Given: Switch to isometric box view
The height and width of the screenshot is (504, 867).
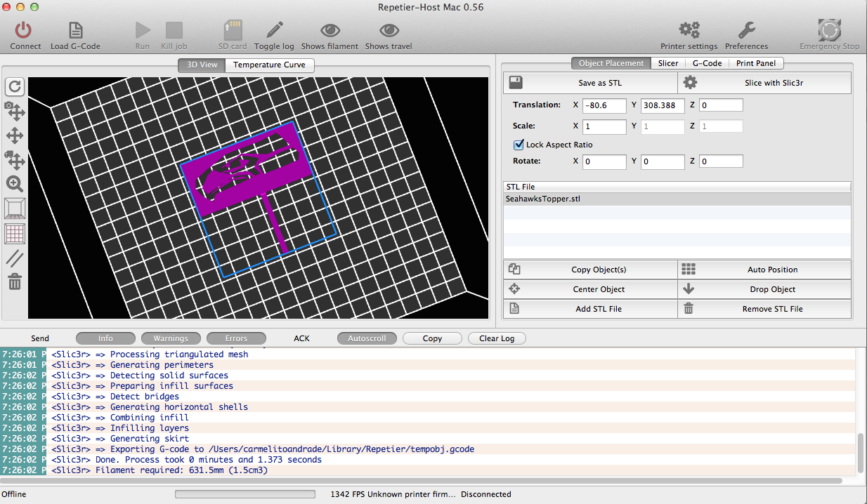Looking at the screenshot, I should pyautogui.click(x=15, y=208).
